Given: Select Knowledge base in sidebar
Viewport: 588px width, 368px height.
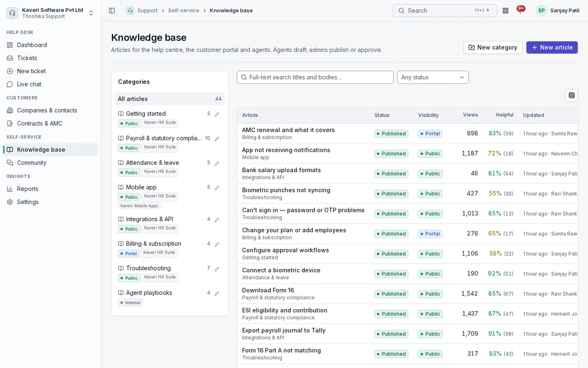Looking at the screenshot, I should click(x=50, y=150).
